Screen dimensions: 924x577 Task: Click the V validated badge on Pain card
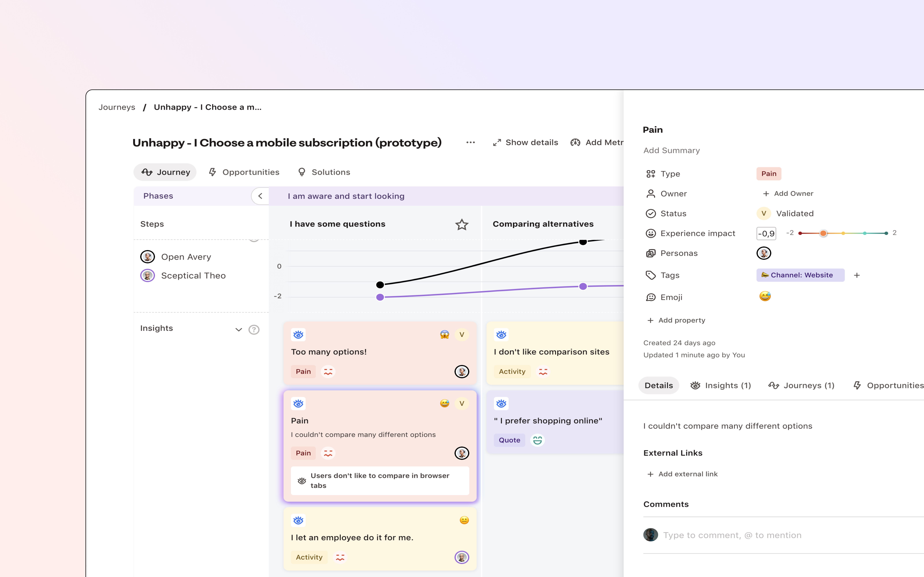coord(462,403)
